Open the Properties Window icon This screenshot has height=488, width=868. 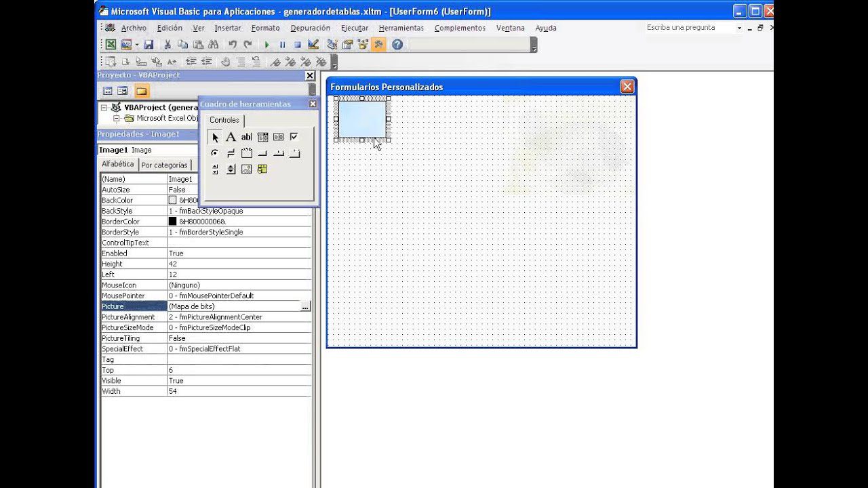tap(347, 45)
